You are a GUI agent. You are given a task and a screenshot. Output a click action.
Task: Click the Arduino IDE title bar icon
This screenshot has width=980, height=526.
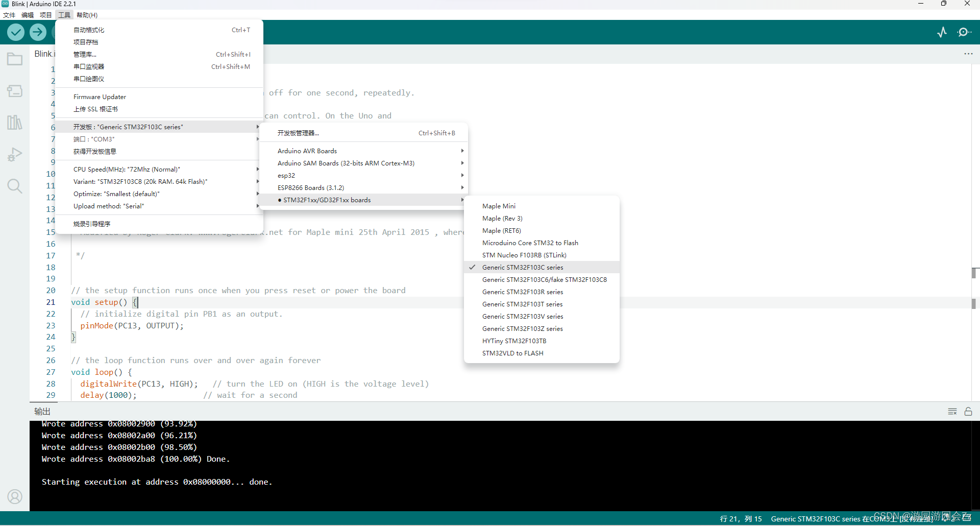(5, 4)
